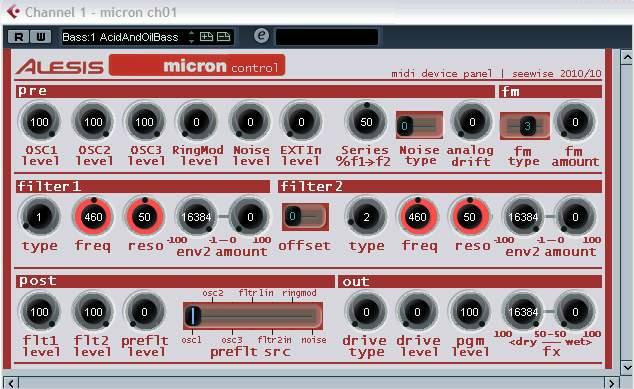
Task: Click the filter2 type knob
Action: [x=366, y=217]
